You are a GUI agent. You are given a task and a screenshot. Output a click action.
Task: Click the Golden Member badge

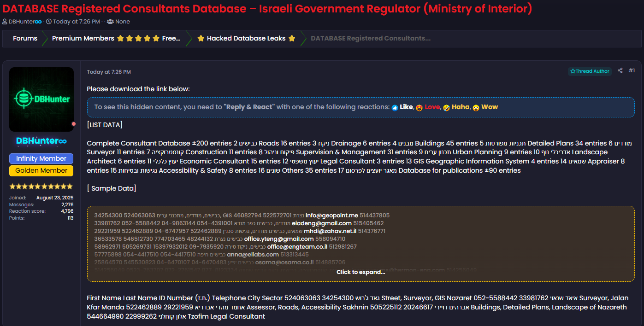(x=41, y=170)
